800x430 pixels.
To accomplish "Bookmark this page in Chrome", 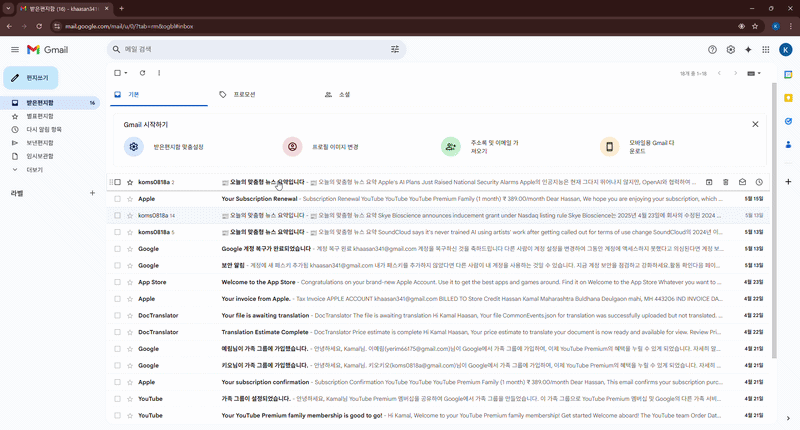I will point(755,27).
